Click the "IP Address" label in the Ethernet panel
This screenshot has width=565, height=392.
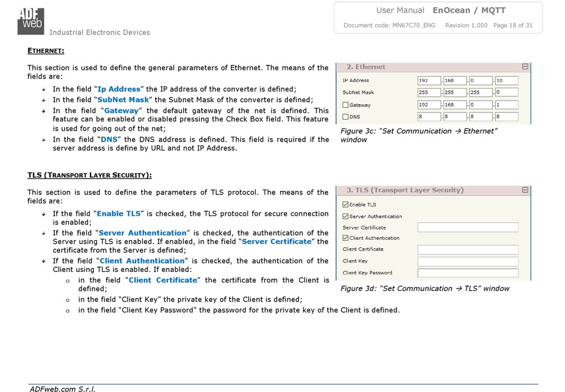click(356, 80)
